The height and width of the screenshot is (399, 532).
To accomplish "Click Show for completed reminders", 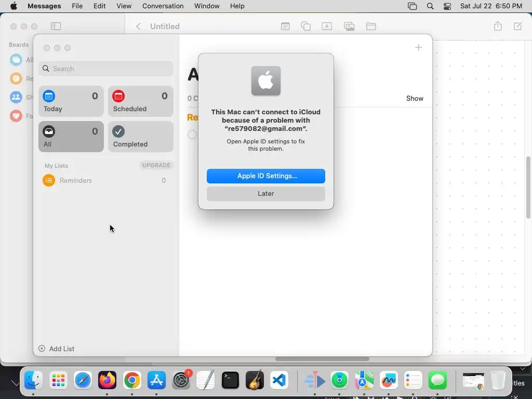I will click(415, 98).
